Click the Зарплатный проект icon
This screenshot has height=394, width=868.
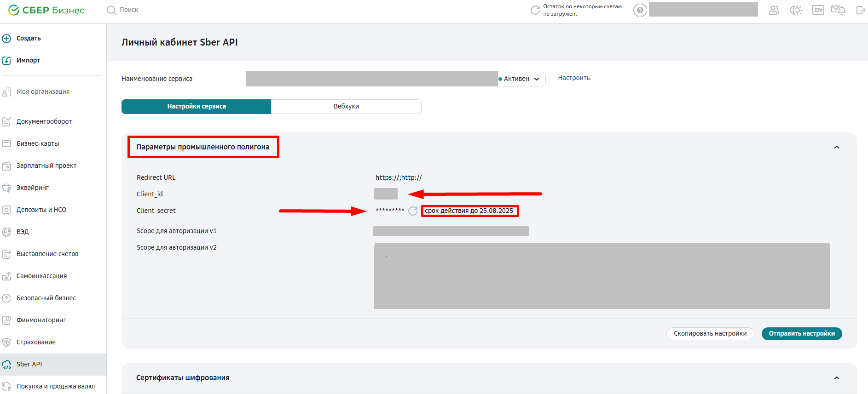6,166
